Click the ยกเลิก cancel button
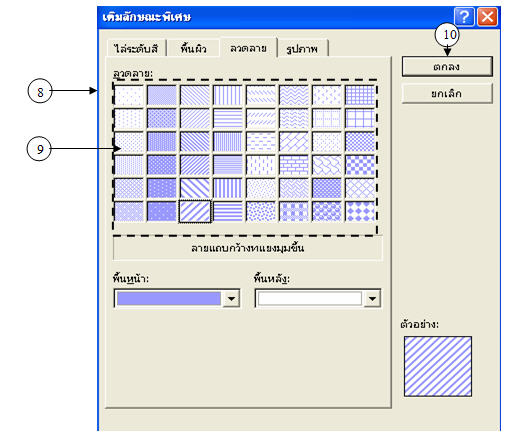 tap(447, 93)
